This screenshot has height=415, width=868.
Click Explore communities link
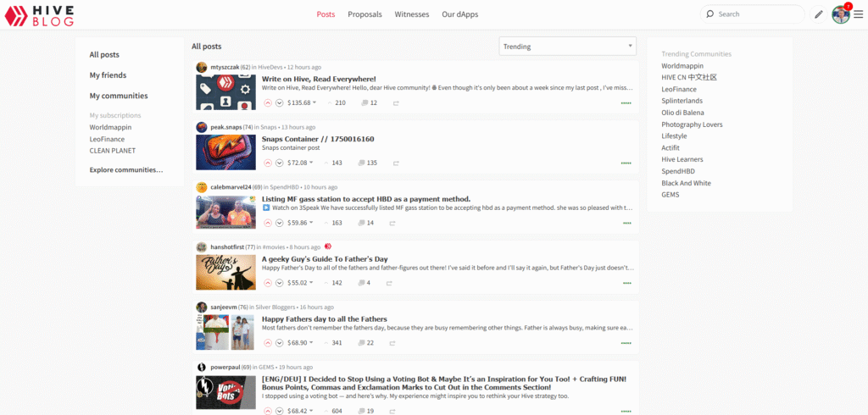click(x=126, y=170)
